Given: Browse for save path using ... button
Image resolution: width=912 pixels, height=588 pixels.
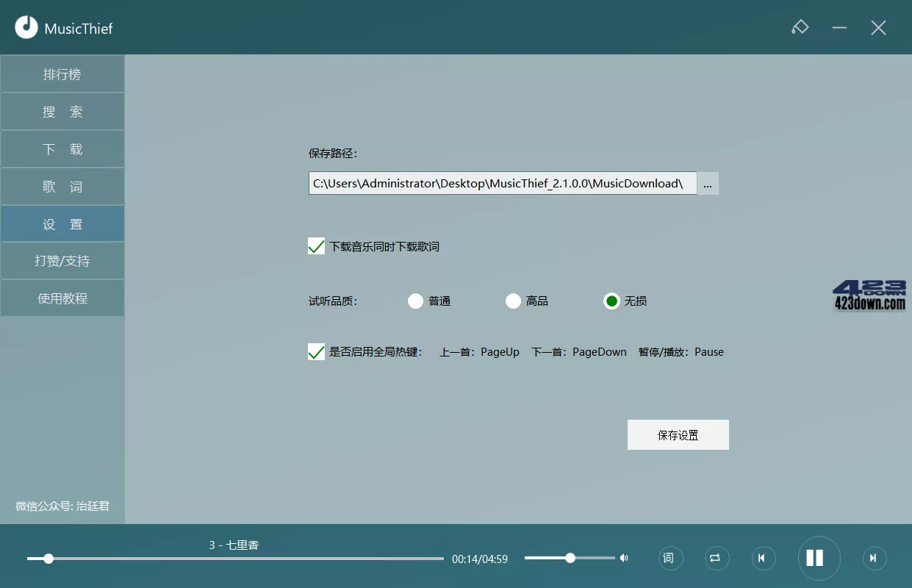Looking at the screenshot, I should [708, 183].
